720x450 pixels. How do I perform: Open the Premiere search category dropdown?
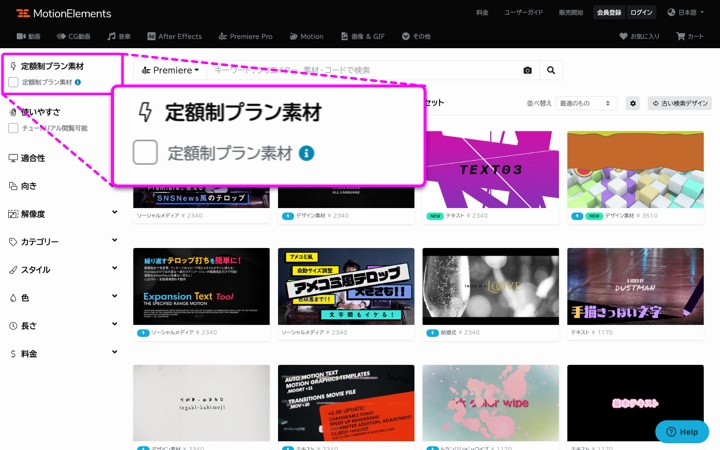click(170, 70)
